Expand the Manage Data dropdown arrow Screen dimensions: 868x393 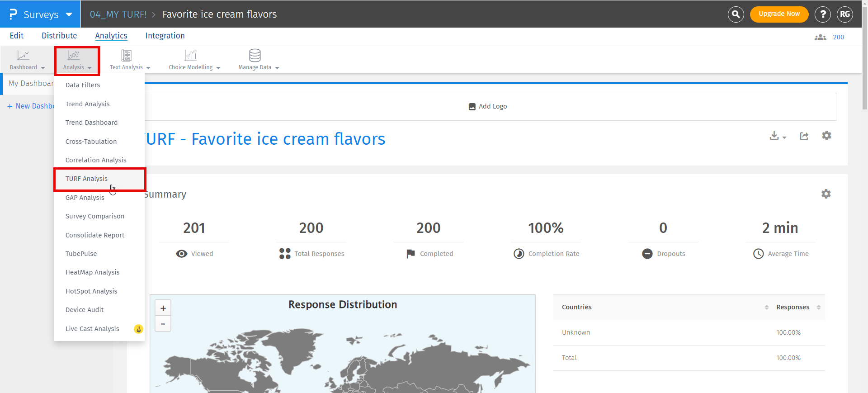pos(277,68)
